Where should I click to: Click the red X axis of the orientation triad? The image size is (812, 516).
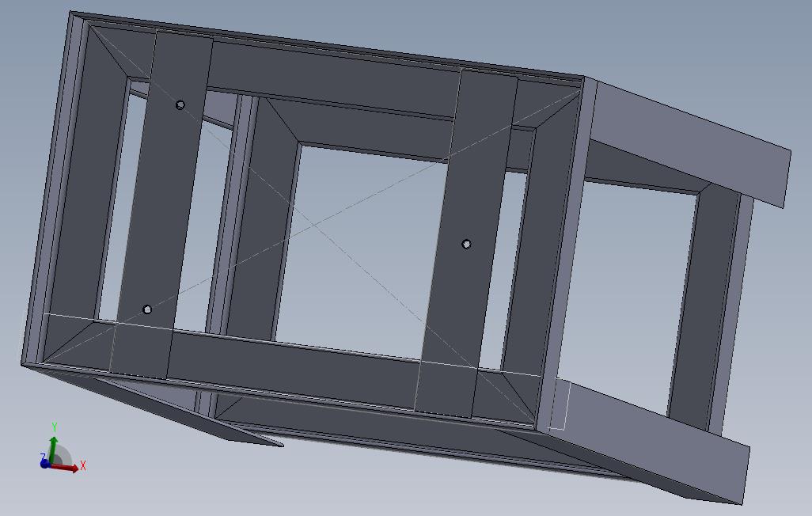coord(64,467)
